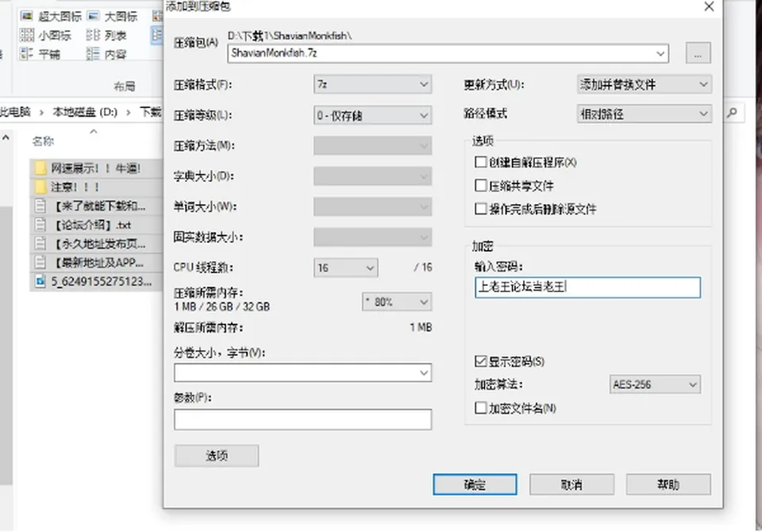Expand the ShavianMonkfish.7z archive name dropdown
762x532 pixels.
coord(660,53)
